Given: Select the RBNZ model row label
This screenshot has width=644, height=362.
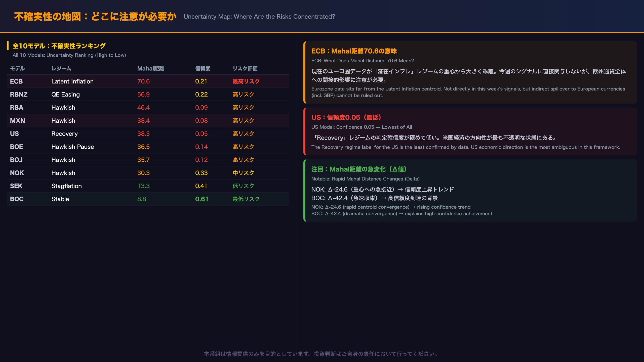Looking at the screenshot, I should [x=19, y=95].
